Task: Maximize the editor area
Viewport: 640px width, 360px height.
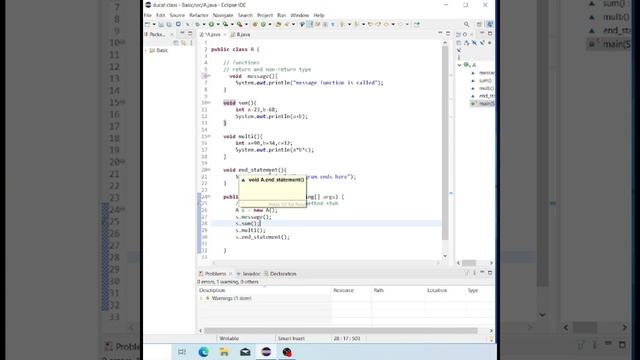Action: [x=448, y=33]
